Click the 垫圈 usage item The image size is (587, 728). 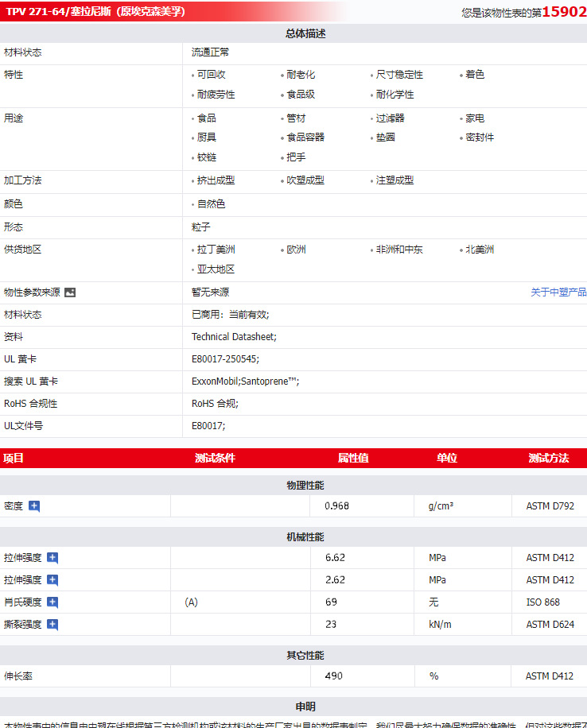pos(385,137)
